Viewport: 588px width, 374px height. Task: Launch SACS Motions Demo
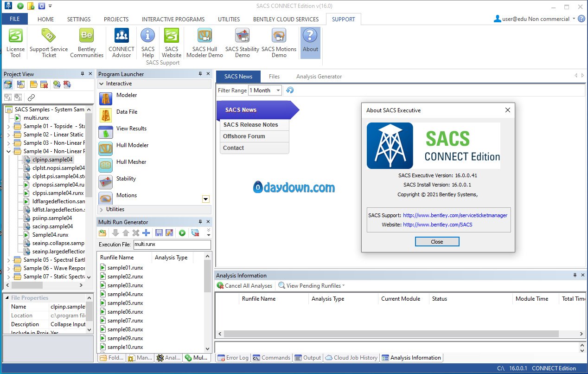[279, 43]
